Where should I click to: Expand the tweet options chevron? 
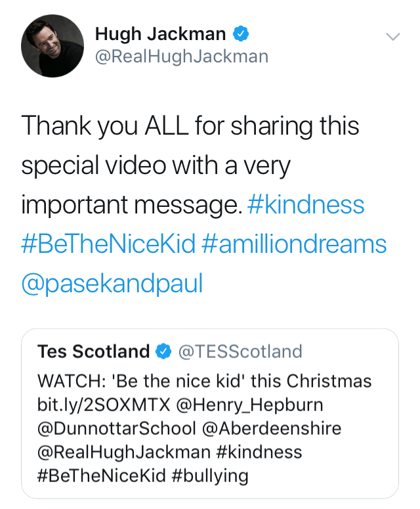(x=392, y=37)
